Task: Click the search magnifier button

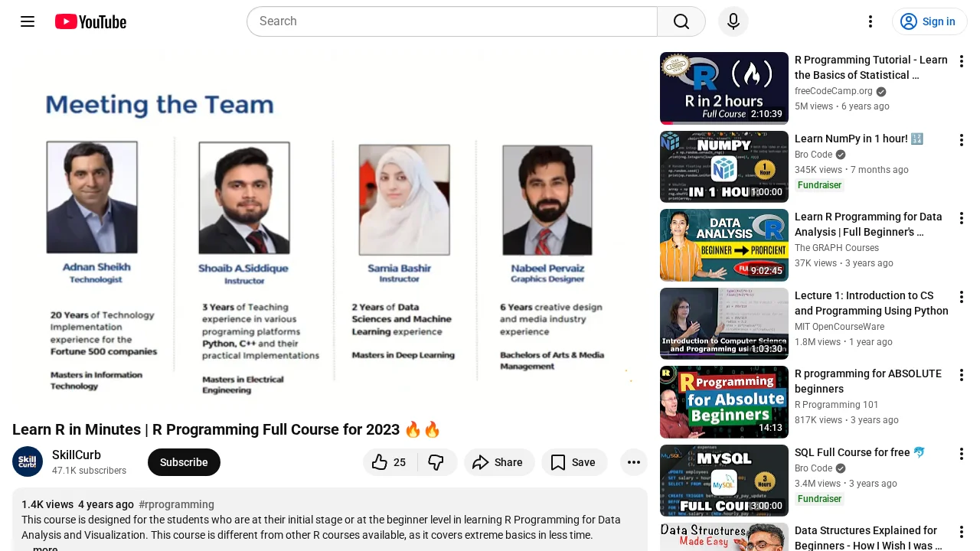Action: (681, 21)
